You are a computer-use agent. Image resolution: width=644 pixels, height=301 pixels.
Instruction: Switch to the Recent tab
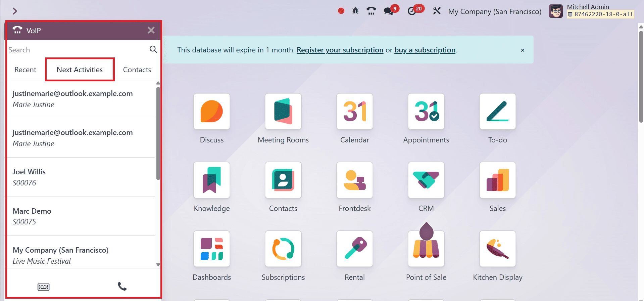coord(25,70)
